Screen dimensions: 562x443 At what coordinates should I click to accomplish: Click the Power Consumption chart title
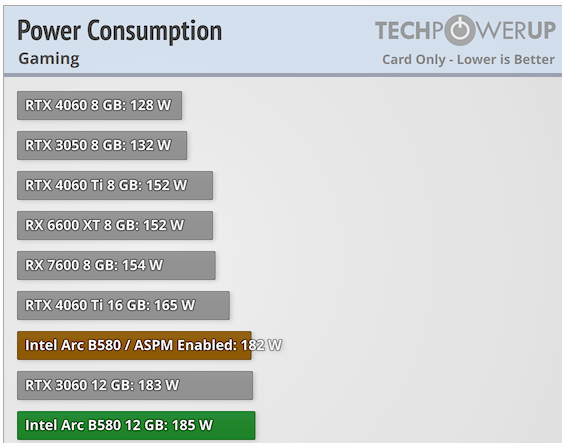[x=119, y=31]
